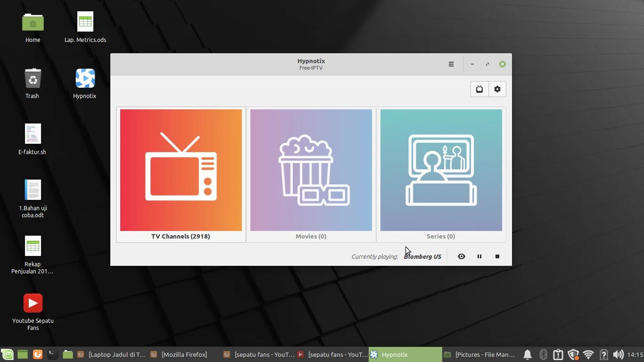
Task: Open the notifications bell in tray
Action: 528,354
